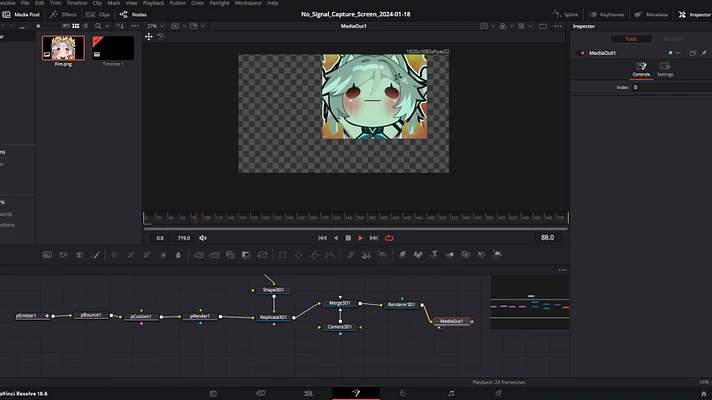Jump to last frame button
The image size is (712, 400).
[374, 238]
